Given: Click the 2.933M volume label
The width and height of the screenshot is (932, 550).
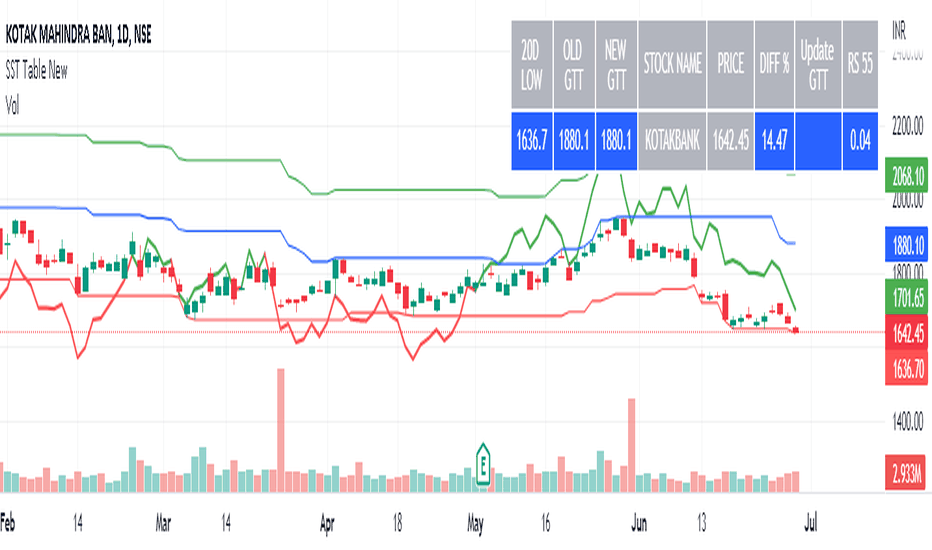Looking at the screenshot, I should (905, 473).
